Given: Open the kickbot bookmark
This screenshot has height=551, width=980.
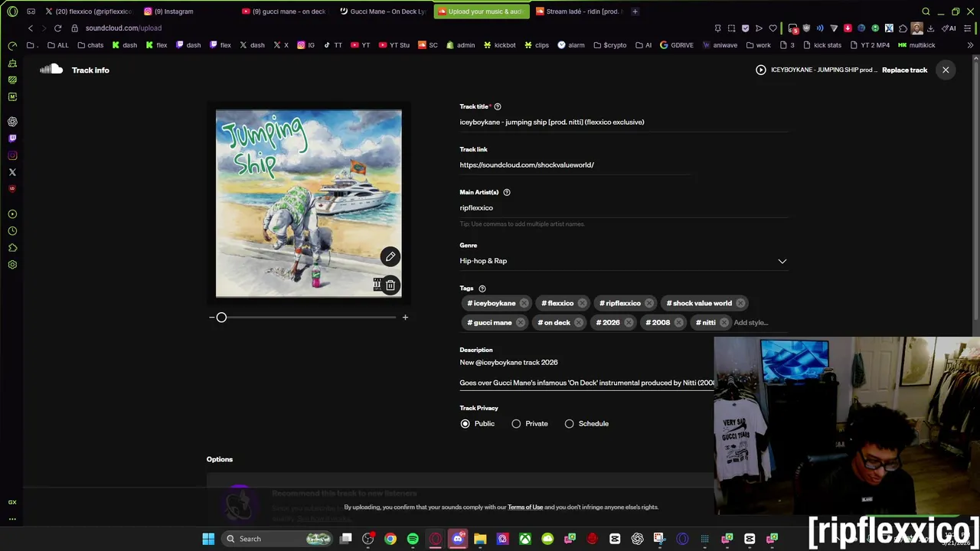Looking at the screenshot, I should coord(499,45).
